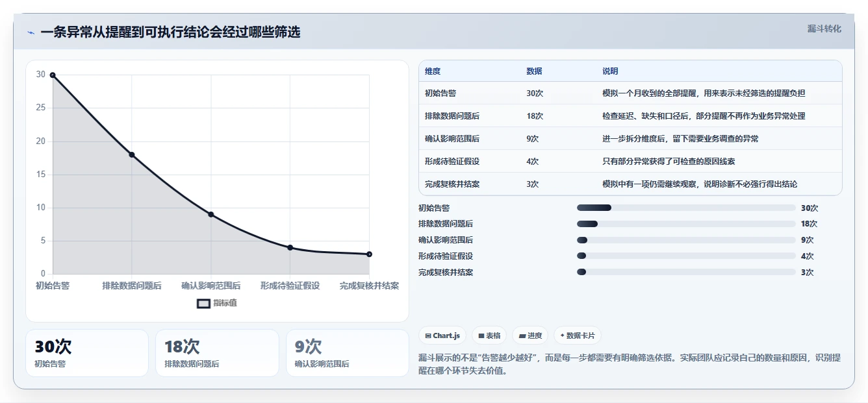This screenshot has width=868, height=403.
Task: Click the 漏斗转化 label in the header
Action: [824, 29]
